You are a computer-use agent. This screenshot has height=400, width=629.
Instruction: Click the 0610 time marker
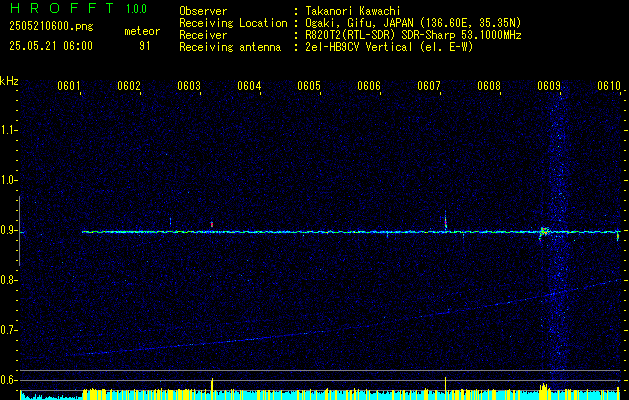609,85
